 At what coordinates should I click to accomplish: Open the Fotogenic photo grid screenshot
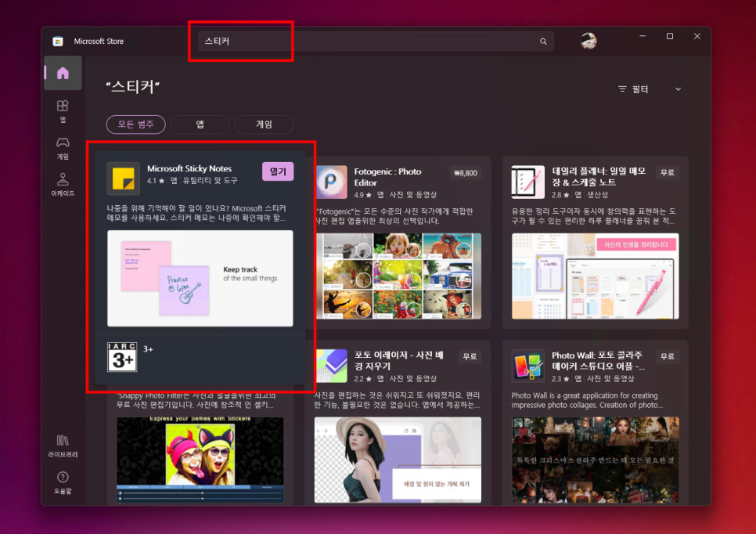(398, 276)
